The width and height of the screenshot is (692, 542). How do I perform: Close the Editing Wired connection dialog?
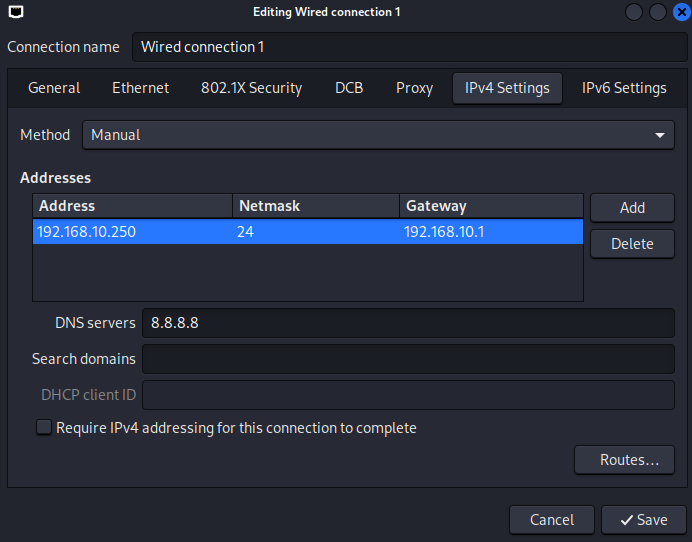click(x=679, y=12)
